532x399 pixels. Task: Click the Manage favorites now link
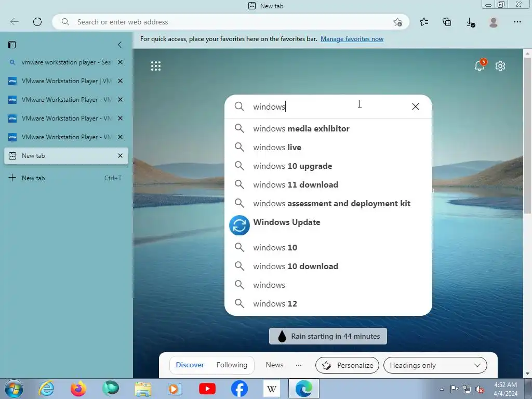(x=352, y=39)
